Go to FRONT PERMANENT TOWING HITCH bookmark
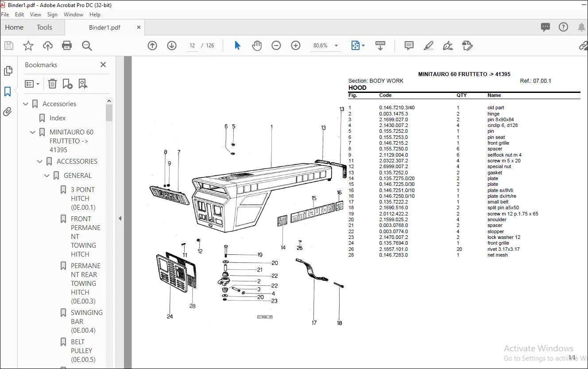The image size is (588, 369). tap(85, 237)
